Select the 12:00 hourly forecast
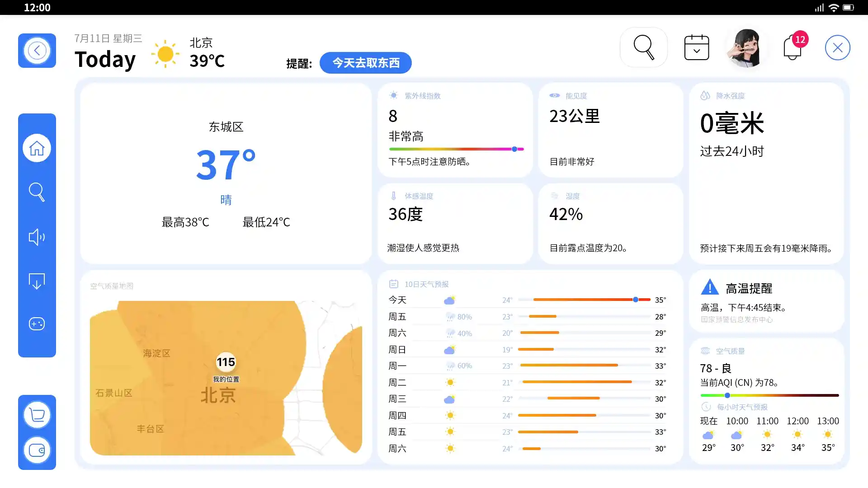 (798, 434)
